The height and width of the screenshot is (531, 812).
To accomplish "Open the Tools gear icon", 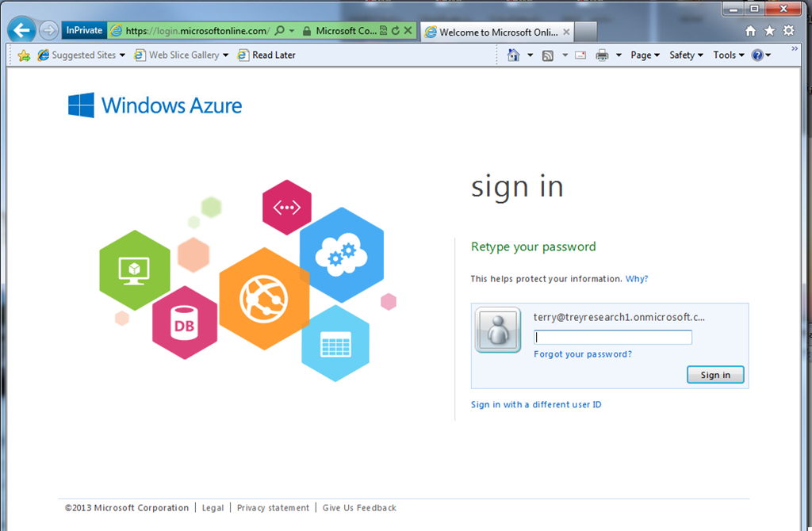I will pos(788,31).
